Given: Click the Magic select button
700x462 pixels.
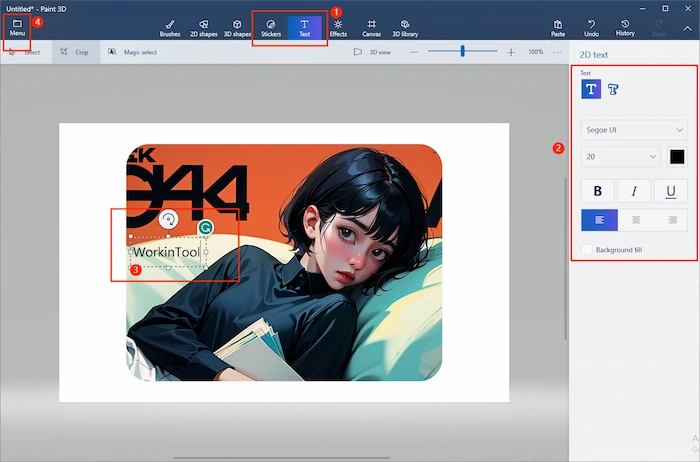Looking at the screenshot, I should tap(133, 52).
